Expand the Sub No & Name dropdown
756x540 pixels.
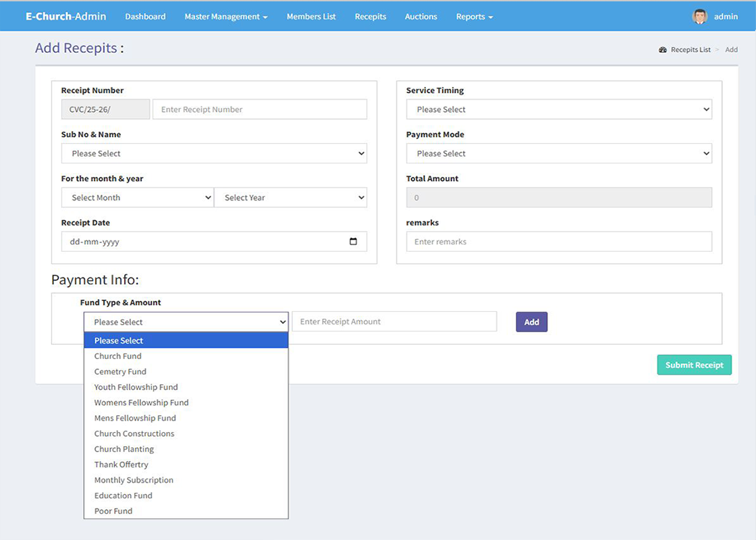coord(214,154)
